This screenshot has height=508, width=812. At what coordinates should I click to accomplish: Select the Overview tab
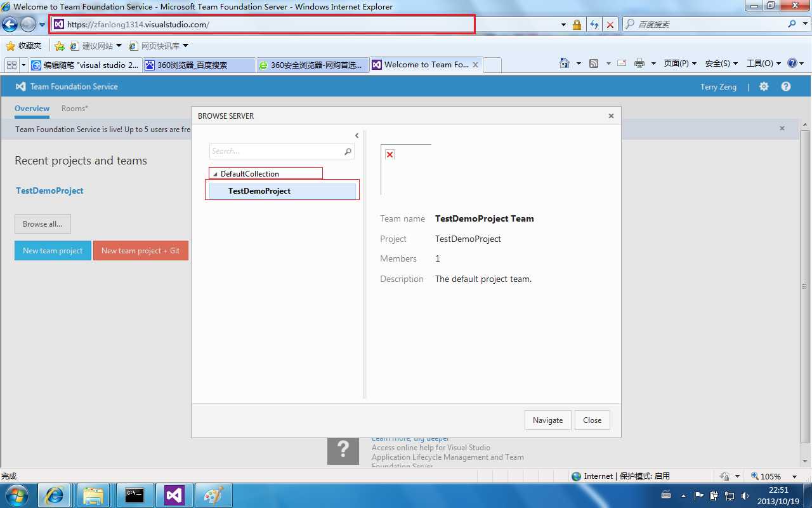[32, 109]
